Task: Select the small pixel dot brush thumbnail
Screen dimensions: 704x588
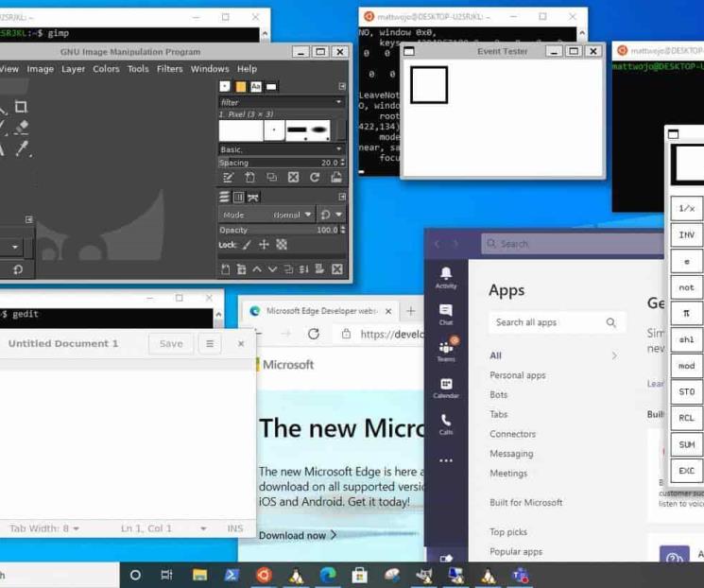Action: [x=274, y=130]
